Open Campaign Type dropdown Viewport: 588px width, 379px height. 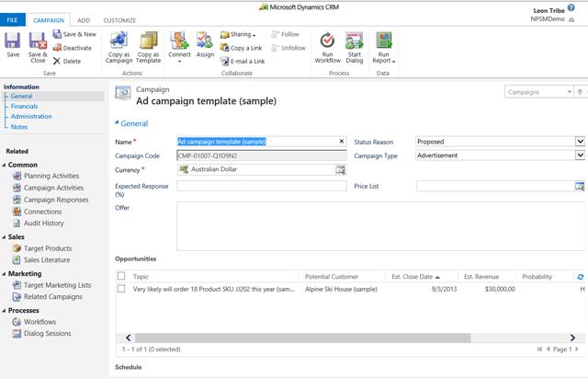point(580,155)
